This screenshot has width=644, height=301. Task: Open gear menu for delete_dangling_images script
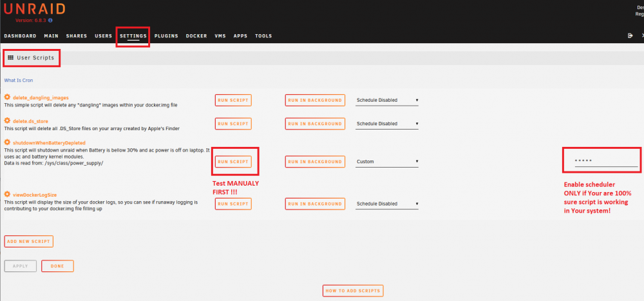click(7, 97)
